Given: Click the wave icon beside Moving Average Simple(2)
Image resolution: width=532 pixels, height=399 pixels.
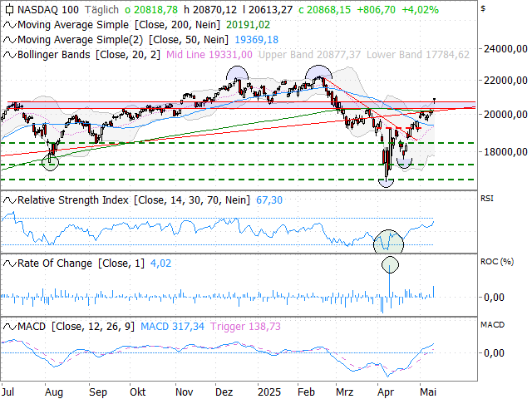Looking at the screenshot, I should click(x=10, y=40).
